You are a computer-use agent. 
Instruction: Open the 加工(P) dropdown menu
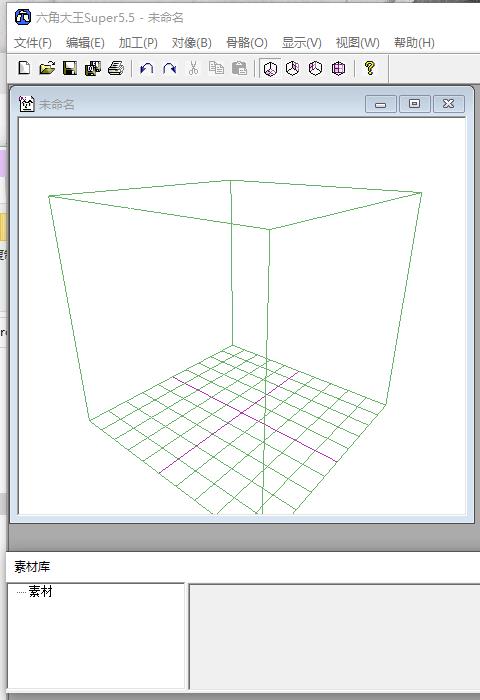pos(138,43)
